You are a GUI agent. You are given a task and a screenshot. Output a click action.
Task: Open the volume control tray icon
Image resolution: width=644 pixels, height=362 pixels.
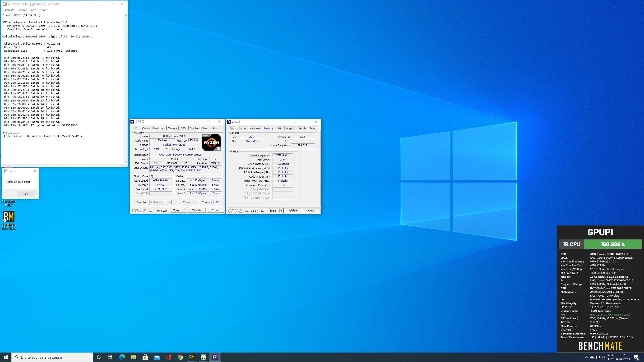603,357
